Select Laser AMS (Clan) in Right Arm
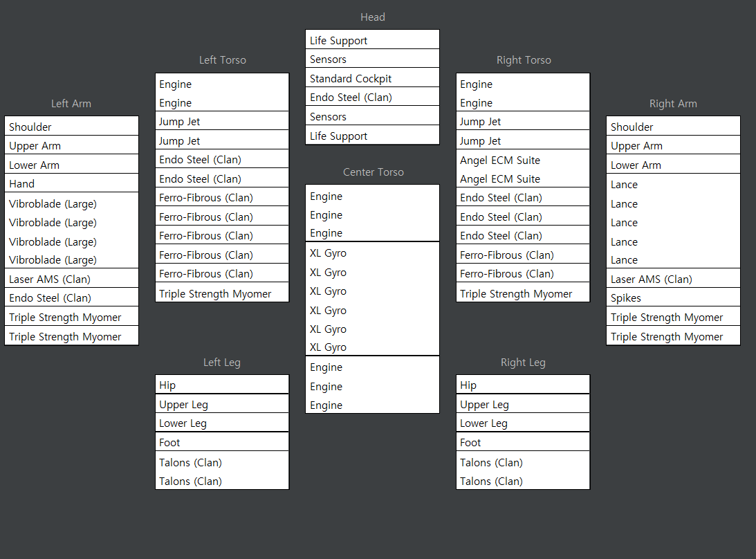The height and width of the screenshot is (559, 756). pyautogui.click(x=673, y=279)
